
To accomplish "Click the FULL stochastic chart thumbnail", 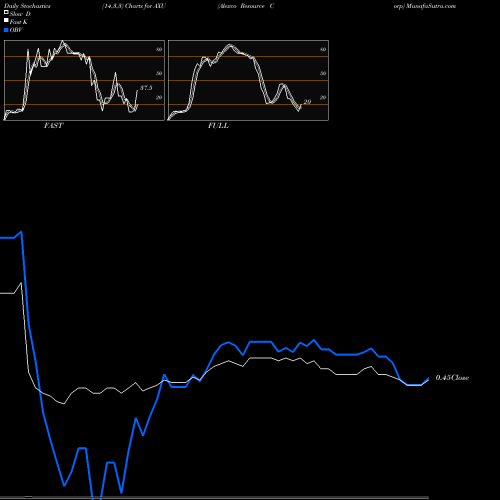I will pos(248,80).
